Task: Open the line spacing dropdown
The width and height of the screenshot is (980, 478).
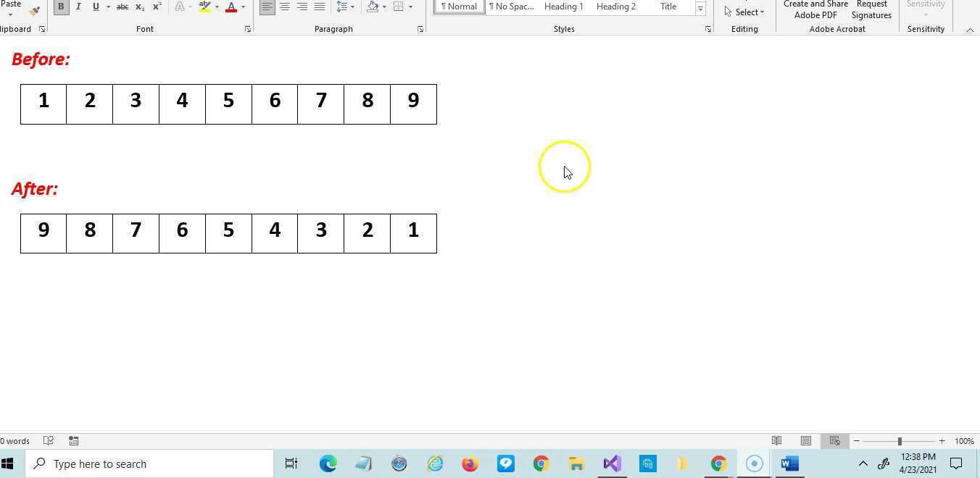Action: [x=345, y=7]
